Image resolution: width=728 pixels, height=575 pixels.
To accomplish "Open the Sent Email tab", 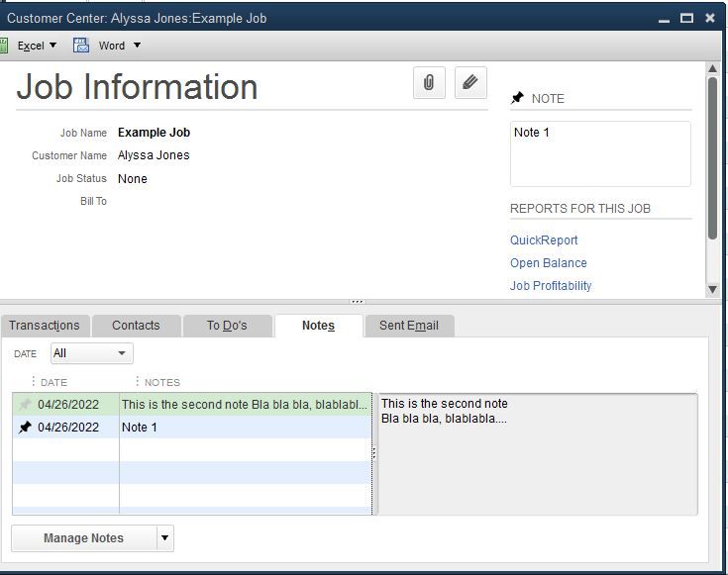I will 409,326.
